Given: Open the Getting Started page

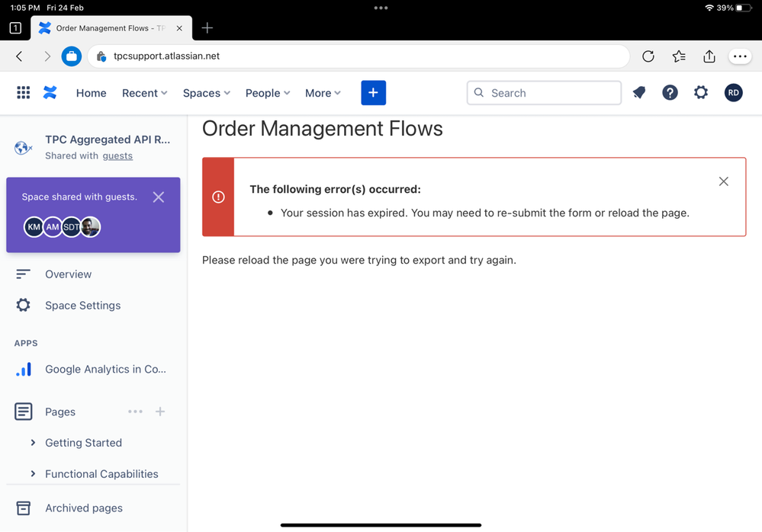Looking at the screenshot, I should point(84,443).
